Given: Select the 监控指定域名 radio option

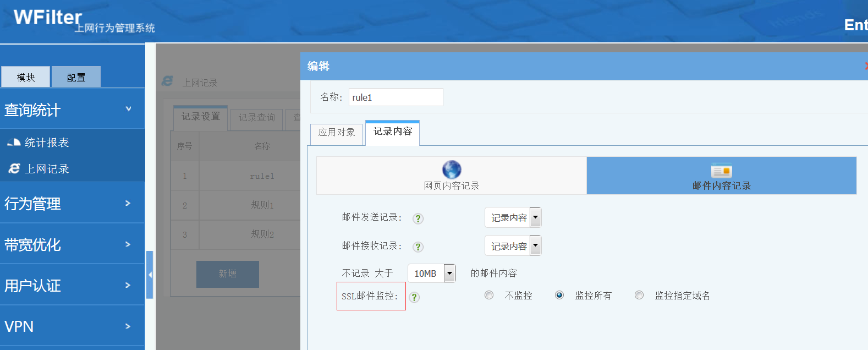Looking at the screenshot, I should pos(639,296).
